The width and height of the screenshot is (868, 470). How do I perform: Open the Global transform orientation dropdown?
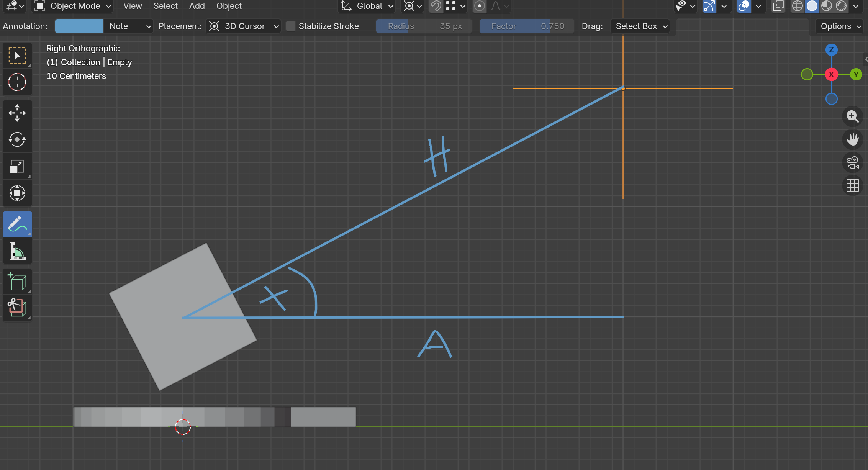point(367,6)
